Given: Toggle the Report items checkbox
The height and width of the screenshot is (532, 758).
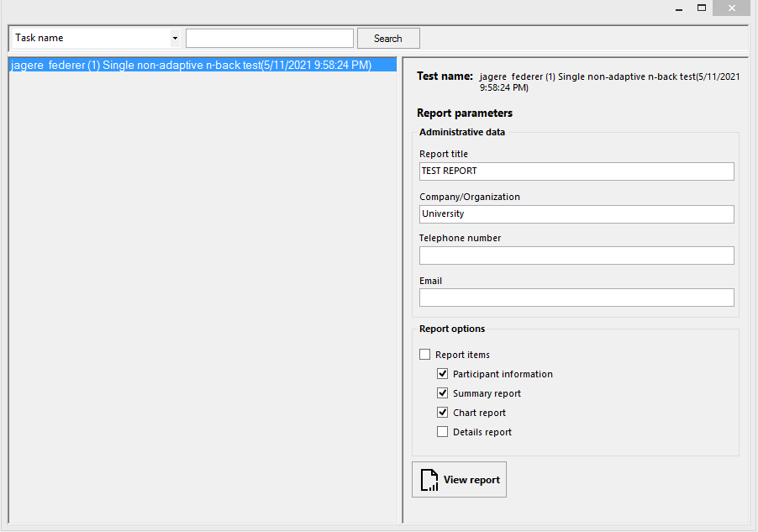Looking at the screenshot, I should (425, 355).
